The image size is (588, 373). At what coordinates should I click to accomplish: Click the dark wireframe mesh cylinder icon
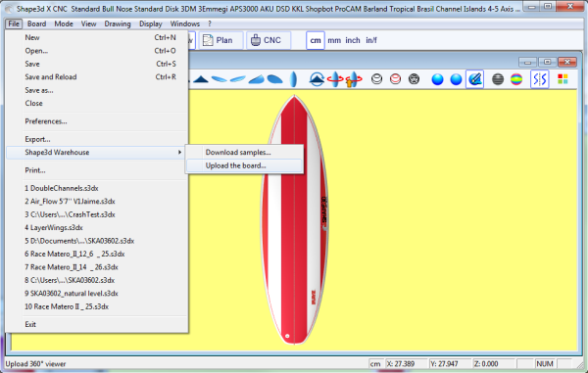pos(414,79)
